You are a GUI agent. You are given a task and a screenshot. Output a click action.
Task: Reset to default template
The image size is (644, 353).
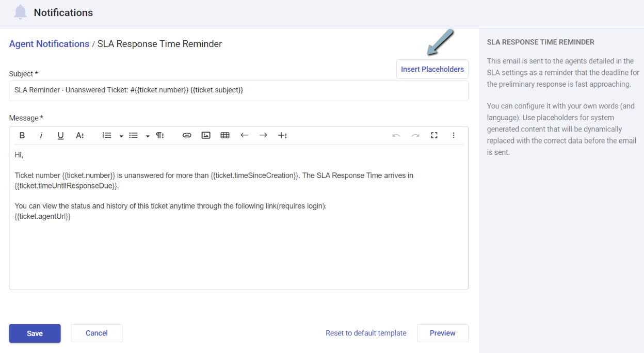tap(366, 333)
